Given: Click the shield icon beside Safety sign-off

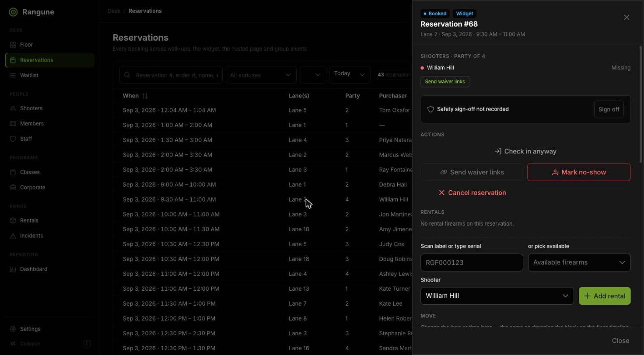Looking at the screenshot, I should [430, 109].
